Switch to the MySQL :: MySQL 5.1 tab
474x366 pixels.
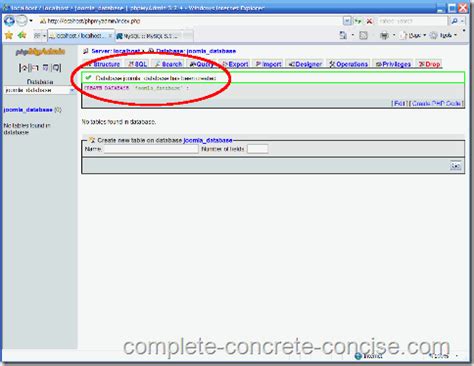148,36
